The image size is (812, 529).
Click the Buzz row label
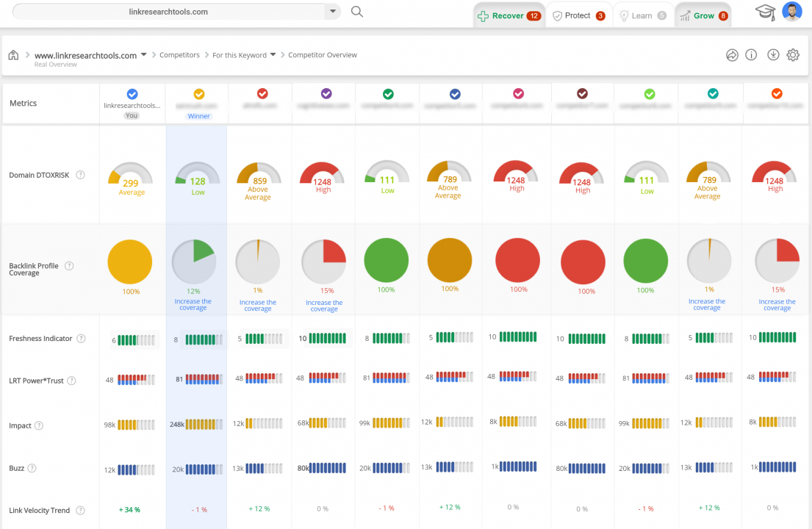point(17,468)
